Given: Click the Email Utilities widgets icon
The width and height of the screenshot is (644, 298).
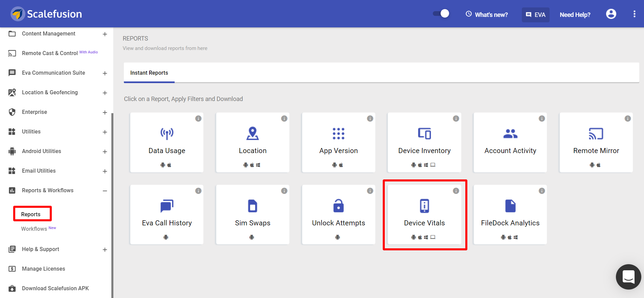Looking at the screenshot, I should 12,171.
